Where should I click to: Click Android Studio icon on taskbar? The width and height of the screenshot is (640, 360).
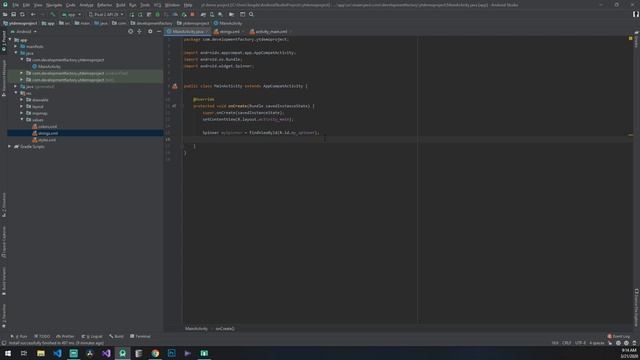tap(122, 353)
